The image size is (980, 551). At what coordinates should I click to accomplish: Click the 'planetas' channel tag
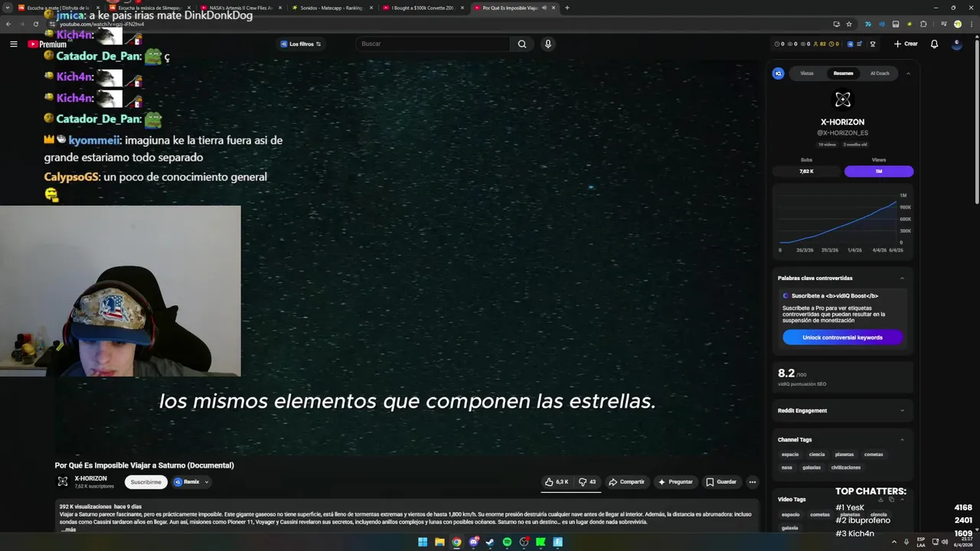pyautogui.click(x=844, y=455)
